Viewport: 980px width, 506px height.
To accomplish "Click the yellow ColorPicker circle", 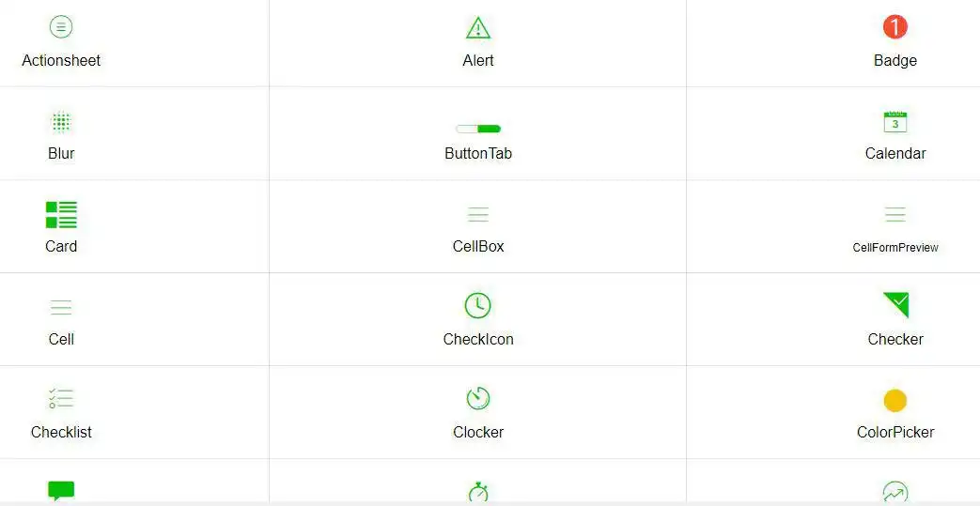I will (x=895, y=401).
